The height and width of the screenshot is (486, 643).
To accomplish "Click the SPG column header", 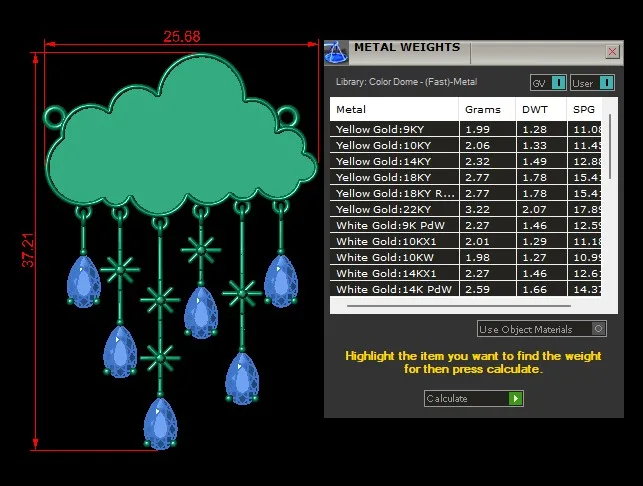I will point(584,110).
